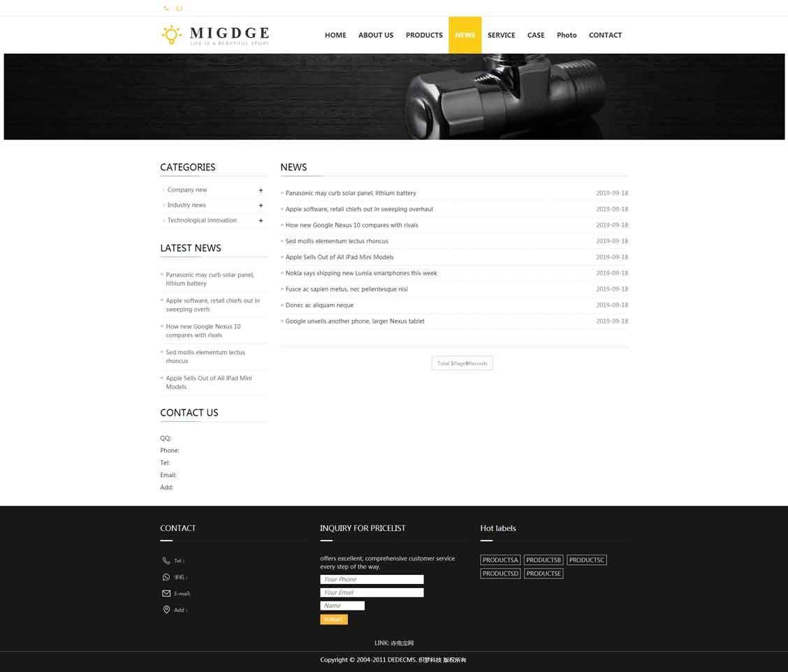Image resolution: width=788 pixels, height=672 pixels.
Task: Click the map pin icon beside Add
Action: [166, 610]
